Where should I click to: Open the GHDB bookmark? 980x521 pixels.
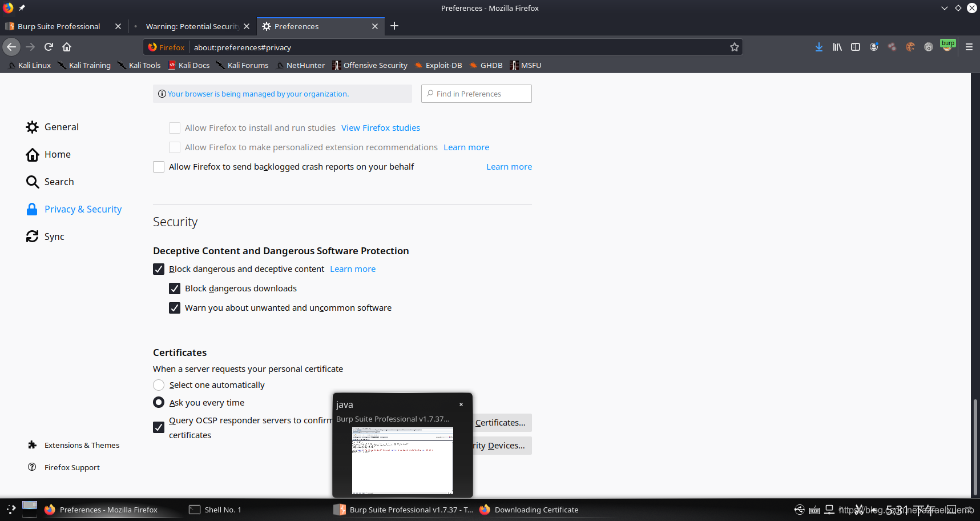click(x=486, y=65)
